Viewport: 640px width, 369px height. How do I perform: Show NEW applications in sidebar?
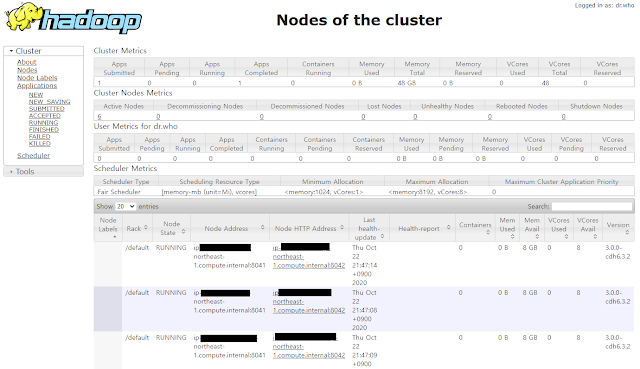click(x=36, y=95)
